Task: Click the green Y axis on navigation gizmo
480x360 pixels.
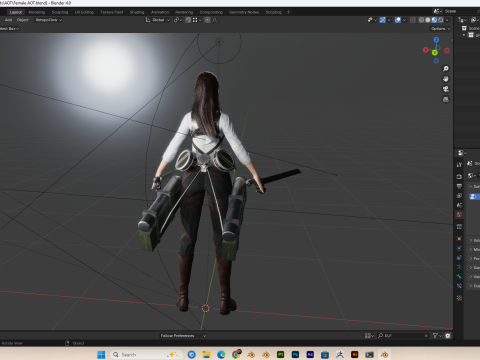Action: (435, 53)
